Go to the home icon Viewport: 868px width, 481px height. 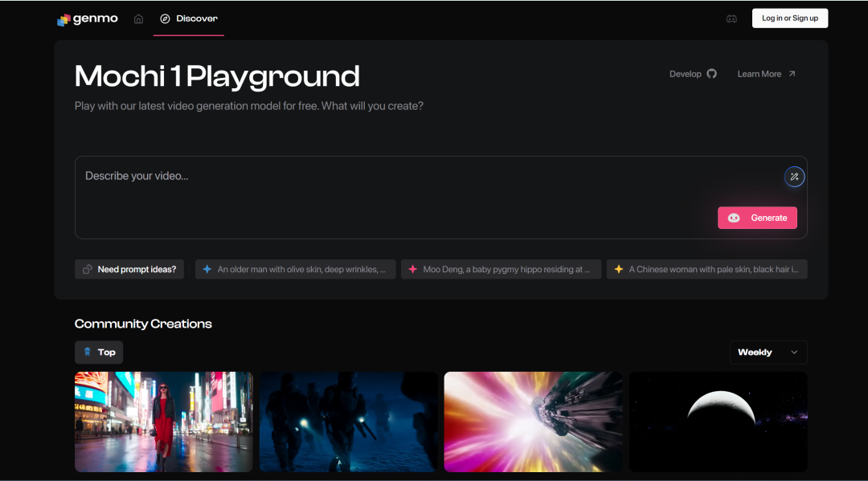click(138, 18)
